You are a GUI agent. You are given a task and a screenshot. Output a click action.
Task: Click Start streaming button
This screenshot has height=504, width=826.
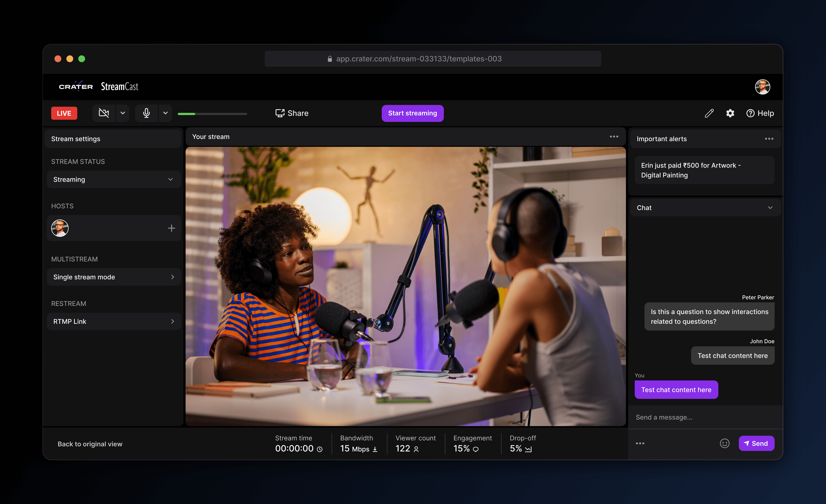tap(412, 113)
